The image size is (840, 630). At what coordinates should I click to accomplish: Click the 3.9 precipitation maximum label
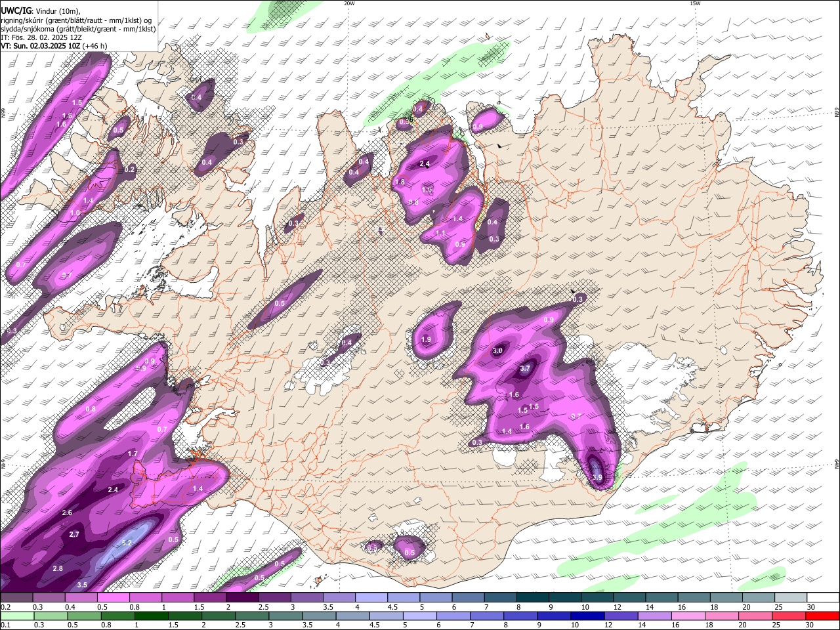pyautogui.click(x=597, y=478)
